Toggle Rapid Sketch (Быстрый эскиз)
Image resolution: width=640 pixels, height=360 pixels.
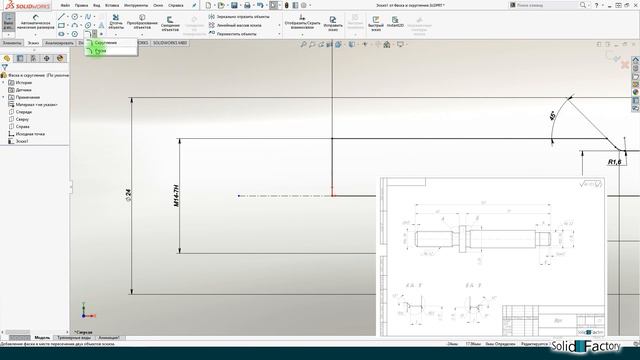pos(376,24)
